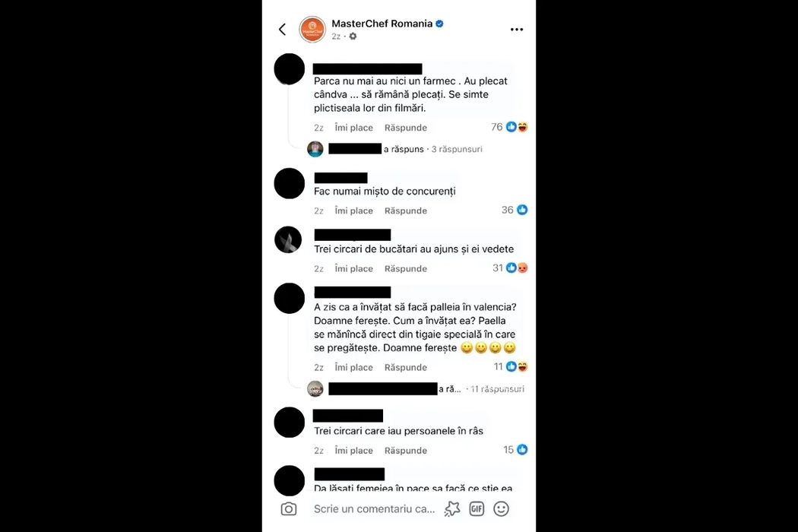Reply to the 'Fac numai mișto de concurenți' comment
Image resolution: width=798 pixels, height=532 pixels.
click(406, 211)
